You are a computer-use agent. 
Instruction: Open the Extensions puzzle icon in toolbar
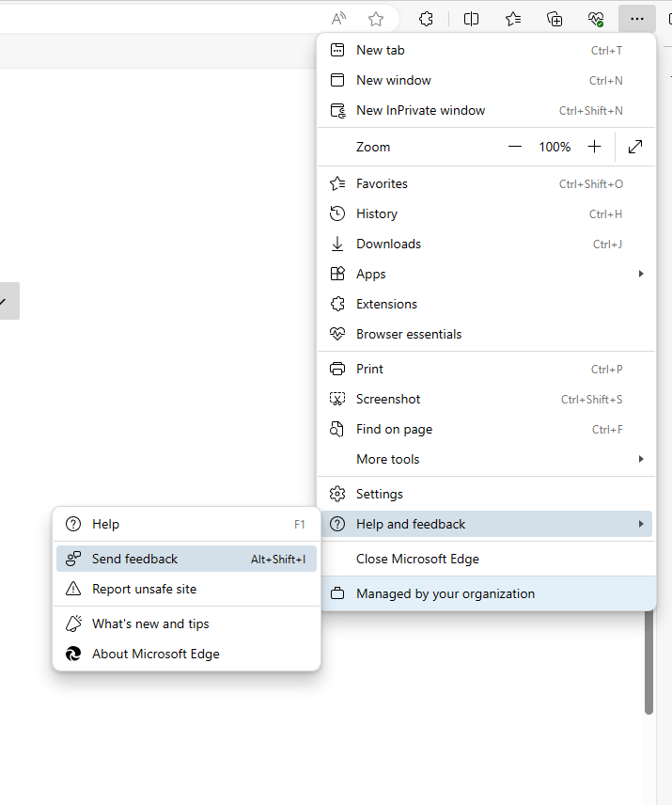click(x=426, y=20)
